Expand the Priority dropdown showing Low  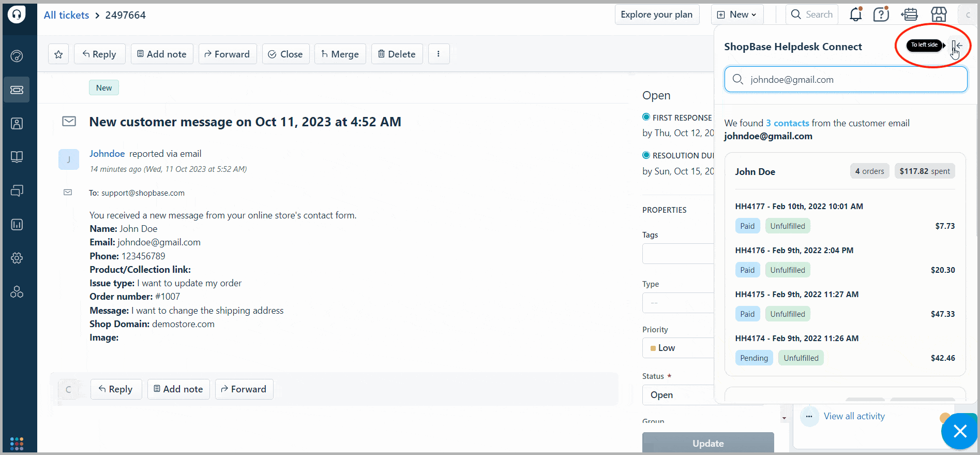[x=677, y=348]
